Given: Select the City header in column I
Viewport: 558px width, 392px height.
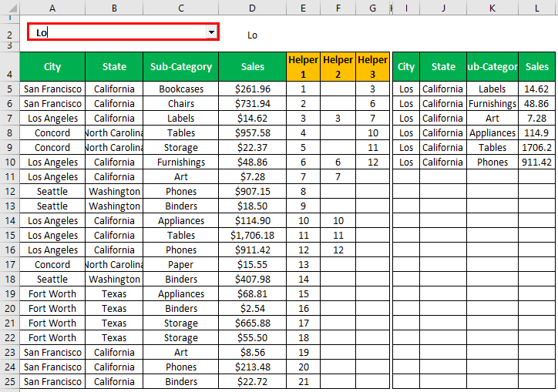Looking at the screenshot, I should coord(406,66).
